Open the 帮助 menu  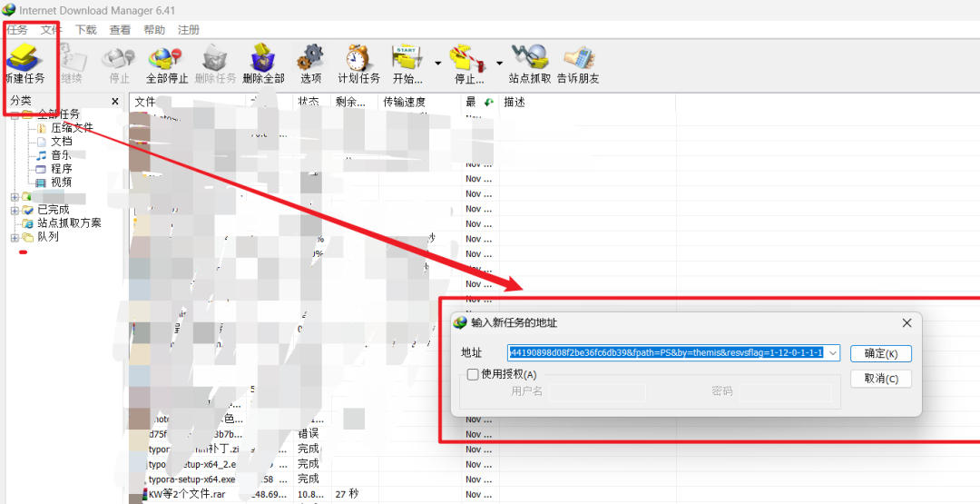click(154, 29)
